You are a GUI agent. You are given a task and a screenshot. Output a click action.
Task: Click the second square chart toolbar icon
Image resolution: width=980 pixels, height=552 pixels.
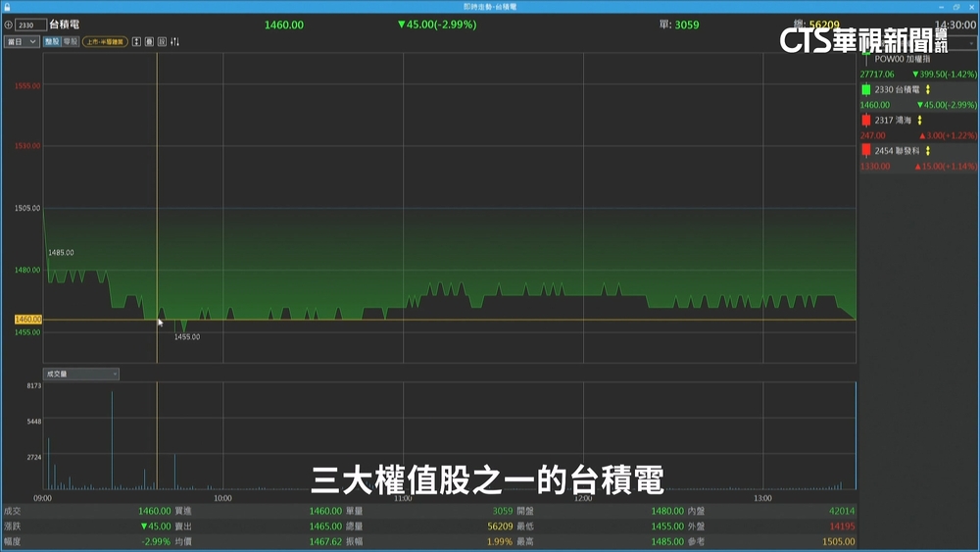coord(149,42)
